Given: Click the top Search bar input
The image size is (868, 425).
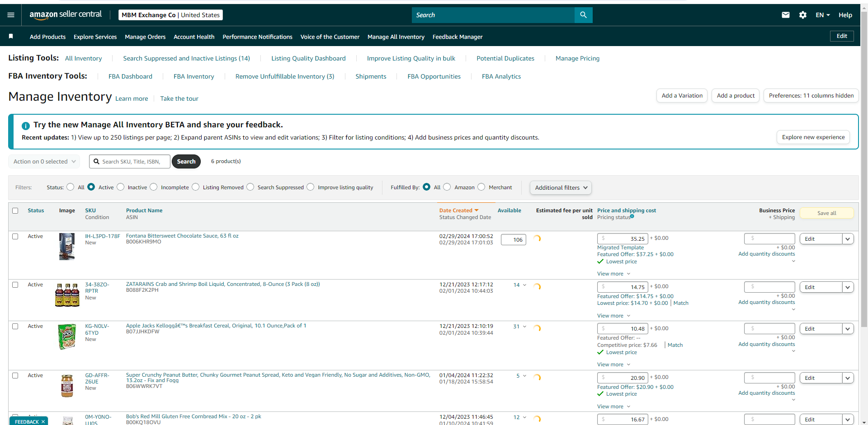Looking at the screenshot, I should tap(493, 15).
